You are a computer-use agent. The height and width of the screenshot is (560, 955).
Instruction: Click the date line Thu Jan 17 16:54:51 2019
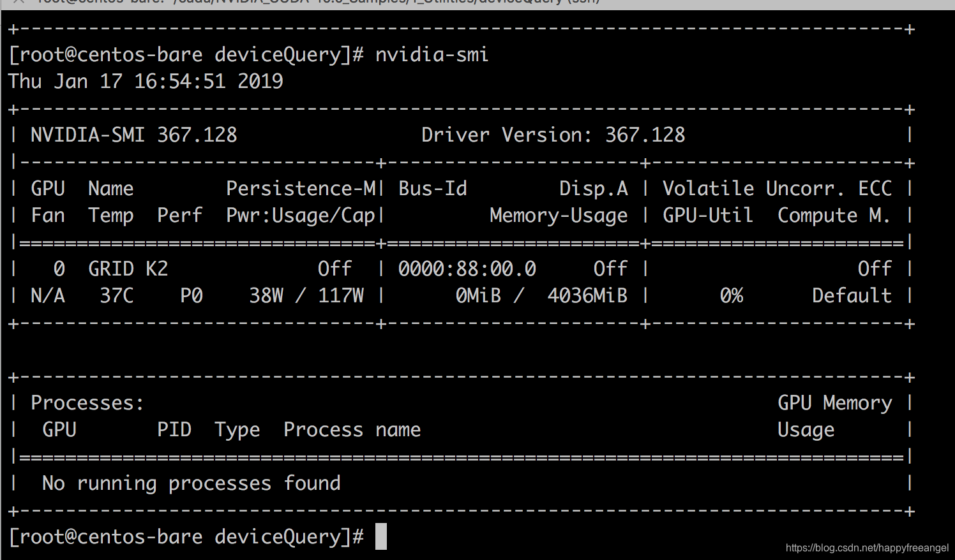pyautogui.click(x=146, y=82)
